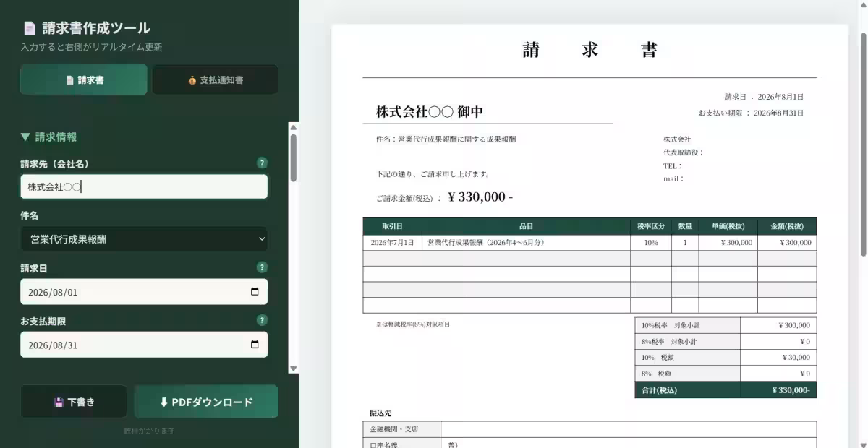
Task: Click the 単価(税抜) column header
Action: point(728,226)
